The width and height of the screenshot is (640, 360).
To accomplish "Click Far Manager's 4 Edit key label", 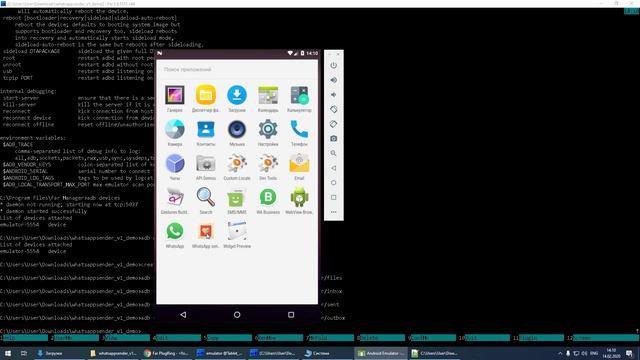I will pyautogui.click(x=178, y=338).
